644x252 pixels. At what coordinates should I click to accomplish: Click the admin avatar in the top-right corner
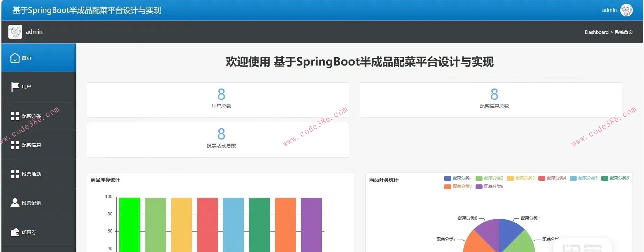tap(627, 10)
